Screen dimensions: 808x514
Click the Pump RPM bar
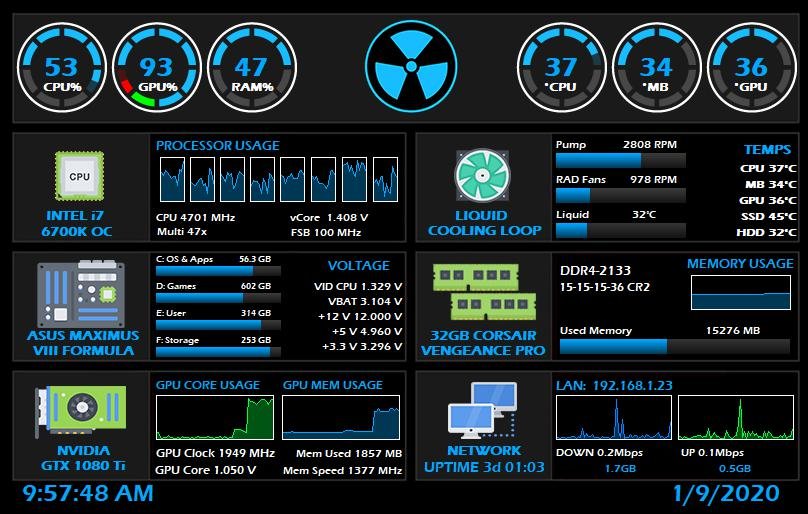click(x=620, y=160)
